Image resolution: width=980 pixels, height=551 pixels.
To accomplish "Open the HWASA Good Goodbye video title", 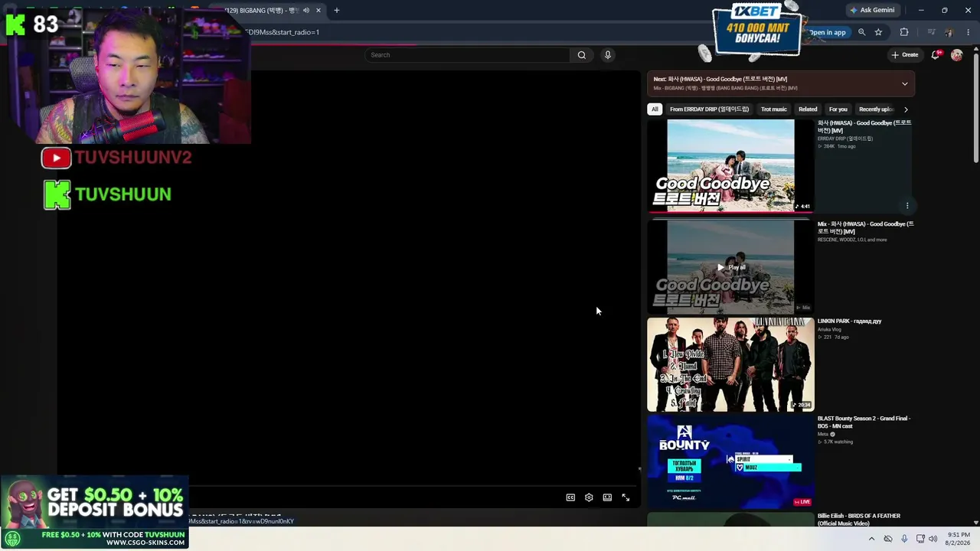I will coord(864,126).
